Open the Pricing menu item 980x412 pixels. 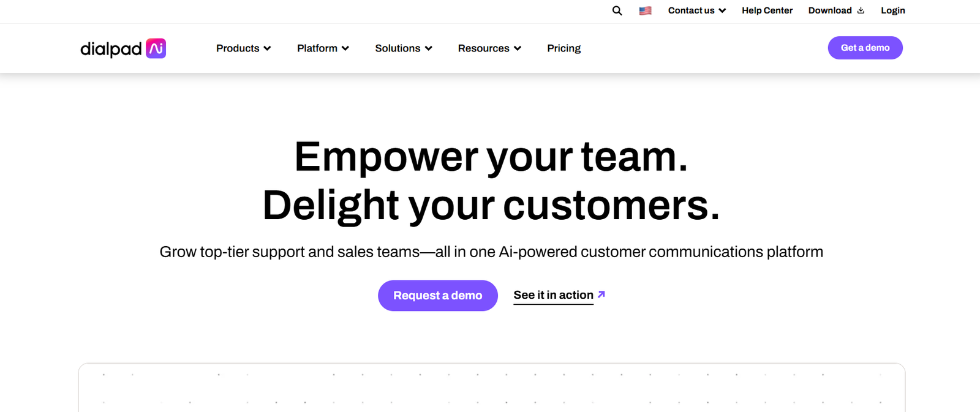click(563, 48)
